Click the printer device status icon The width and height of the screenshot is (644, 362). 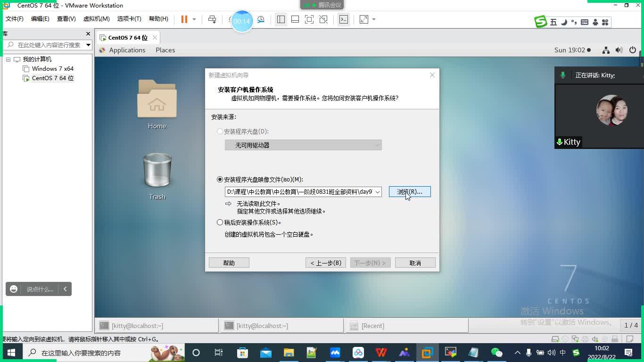(x=585, y=339)
